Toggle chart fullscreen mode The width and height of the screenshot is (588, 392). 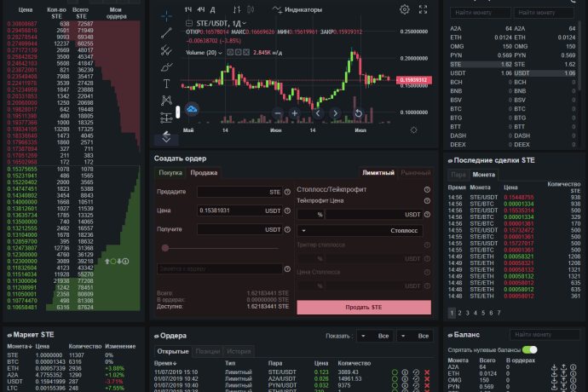click(x=423, y=9)
